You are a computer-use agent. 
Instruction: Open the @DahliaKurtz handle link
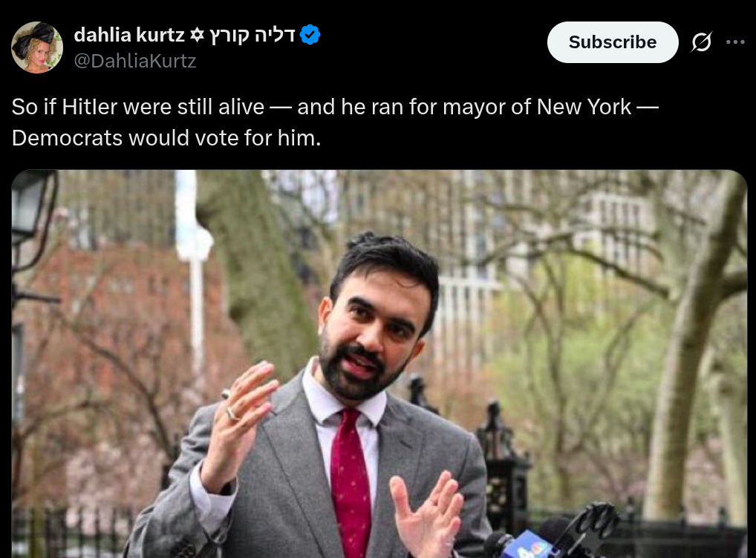(x=135, y=61)
